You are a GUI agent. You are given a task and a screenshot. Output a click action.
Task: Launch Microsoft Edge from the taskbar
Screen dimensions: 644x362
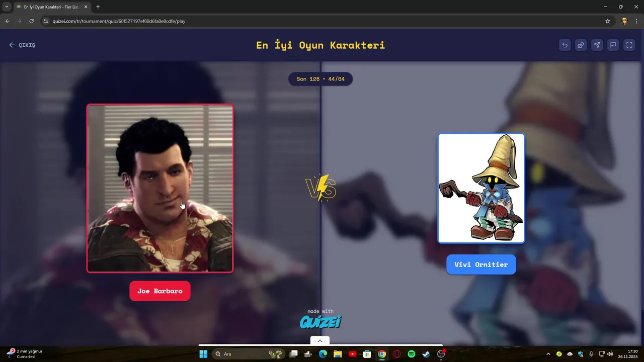tap(323, 354)
